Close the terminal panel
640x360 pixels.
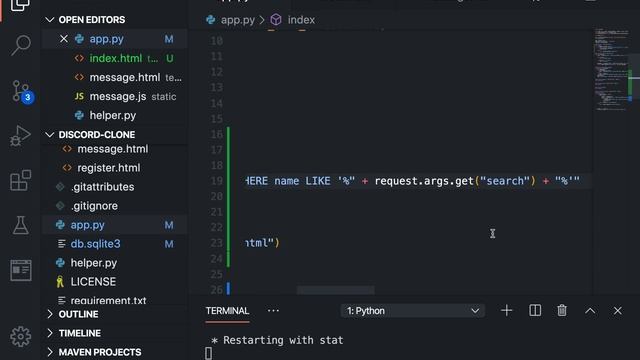(618, 311)
